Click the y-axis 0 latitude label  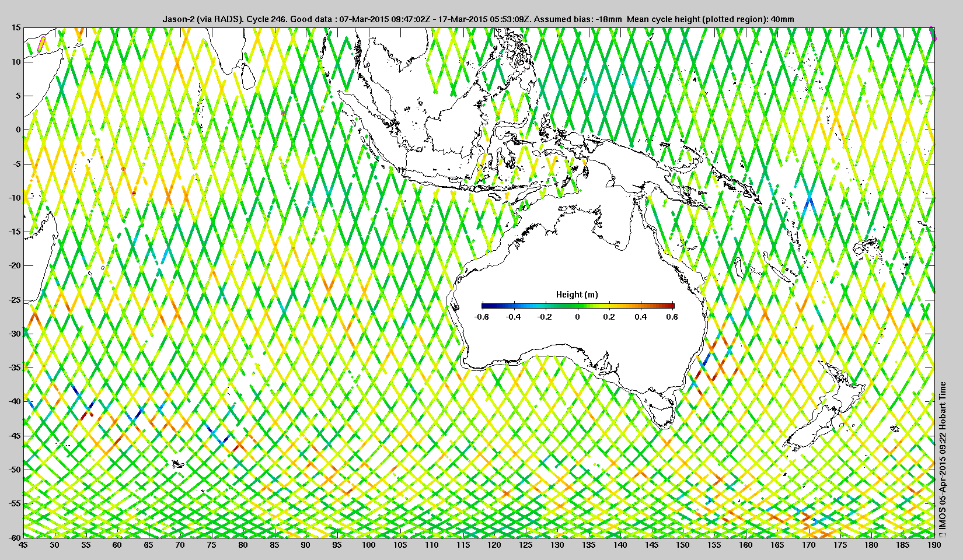tap(18, 129)
